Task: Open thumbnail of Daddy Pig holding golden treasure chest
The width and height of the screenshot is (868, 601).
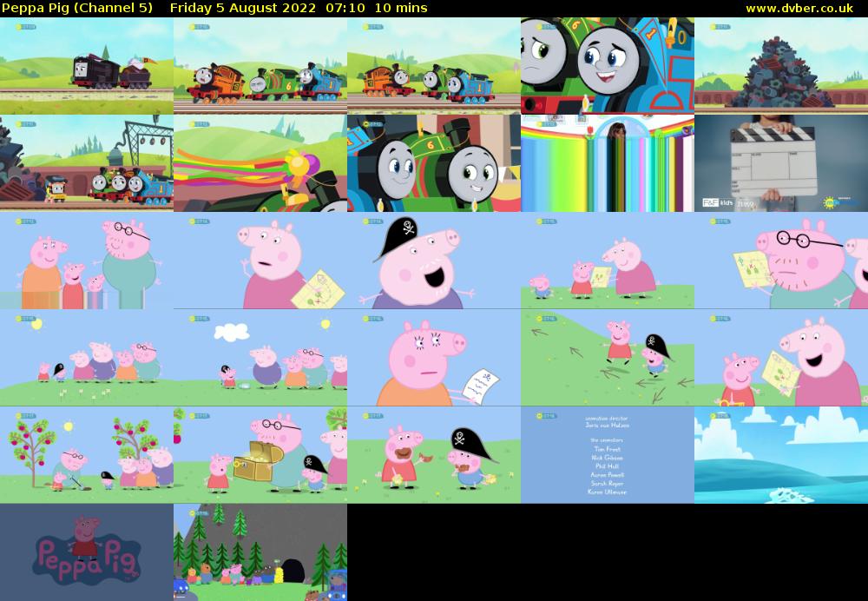Action: (260, 455)
